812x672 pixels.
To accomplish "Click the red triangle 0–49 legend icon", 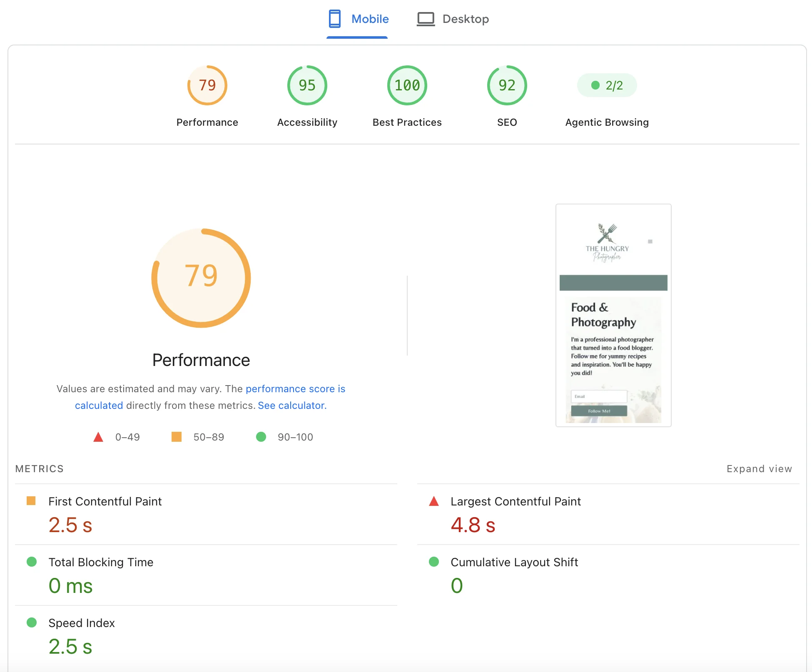I will [98, 437].
